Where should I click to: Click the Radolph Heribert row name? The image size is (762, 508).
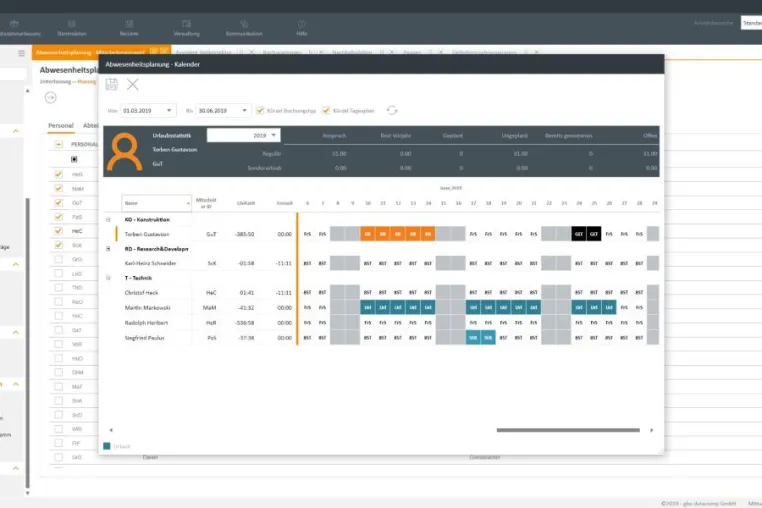146,323
